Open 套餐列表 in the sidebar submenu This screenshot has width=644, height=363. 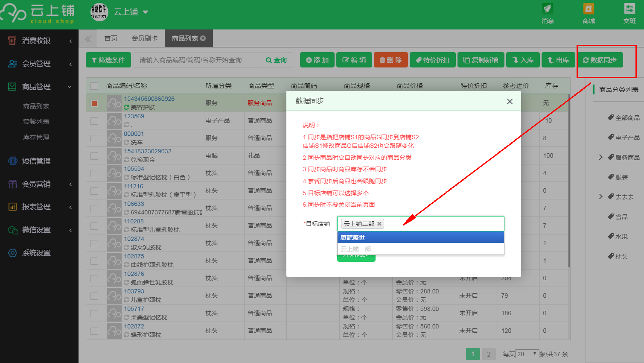[36, 121]
